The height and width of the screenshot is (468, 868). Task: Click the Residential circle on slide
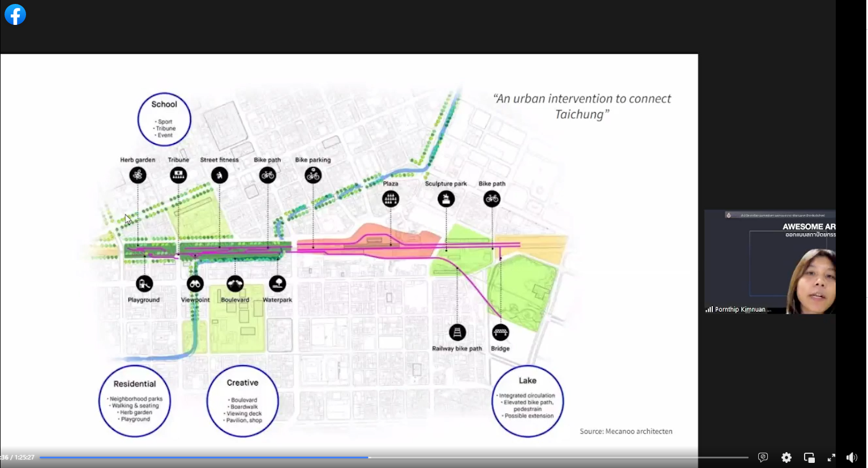pyautogui.click(x=135, y=401)
